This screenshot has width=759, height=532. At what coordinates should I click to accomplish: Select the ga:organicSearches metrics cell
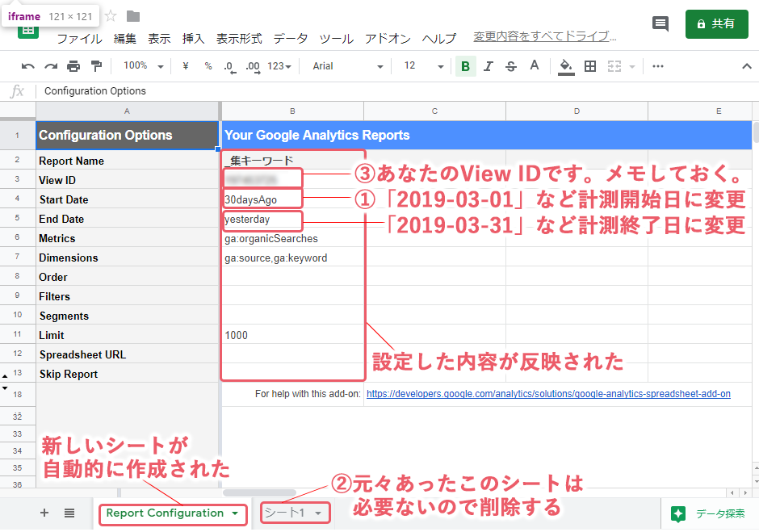click(292, 238)
